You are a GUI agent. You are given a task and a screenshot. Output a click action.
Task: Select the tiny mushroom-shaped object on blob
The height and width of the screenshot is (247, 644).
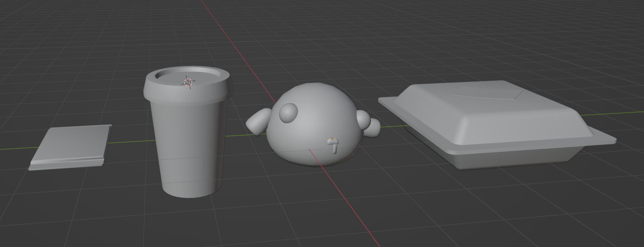pyautogui.click(x=333, y=145)
